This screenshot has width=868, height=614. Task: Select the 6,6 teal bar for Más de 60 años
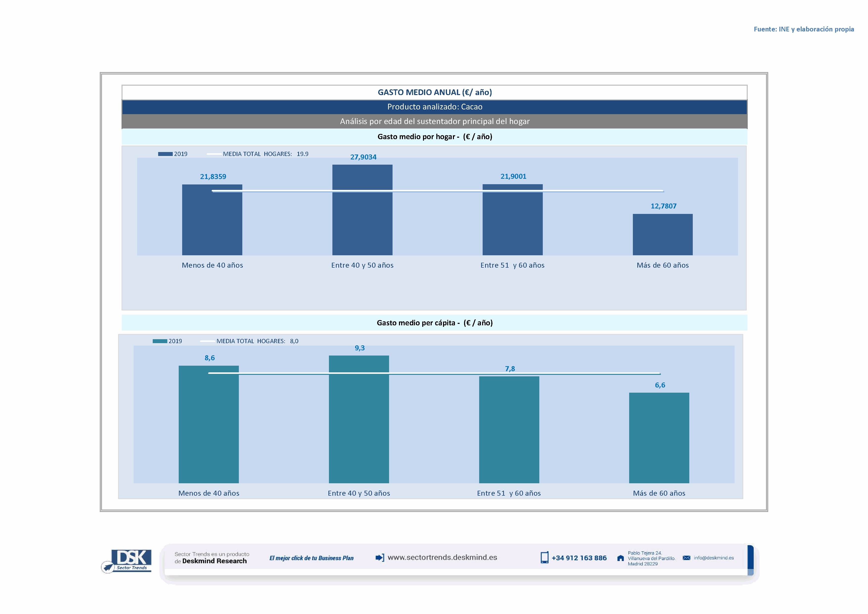pos(659,438)
